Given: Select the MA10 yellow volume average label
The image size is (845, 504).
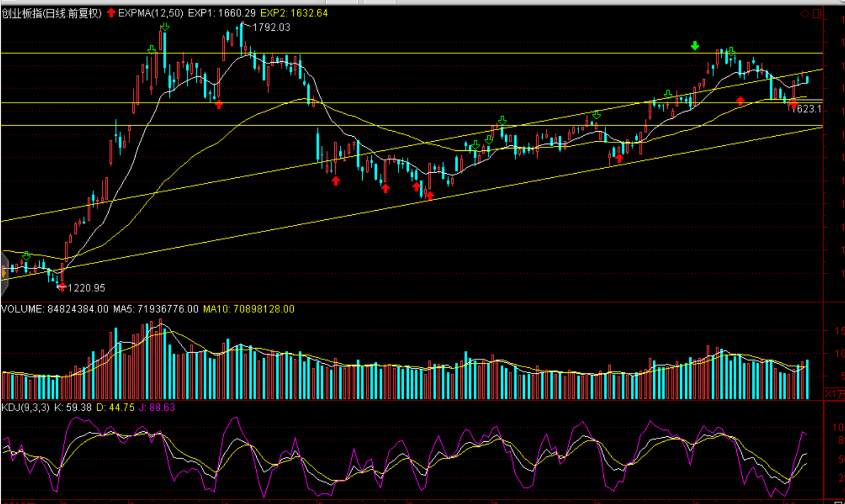Looking at the screenshot, I should (248, 309).
